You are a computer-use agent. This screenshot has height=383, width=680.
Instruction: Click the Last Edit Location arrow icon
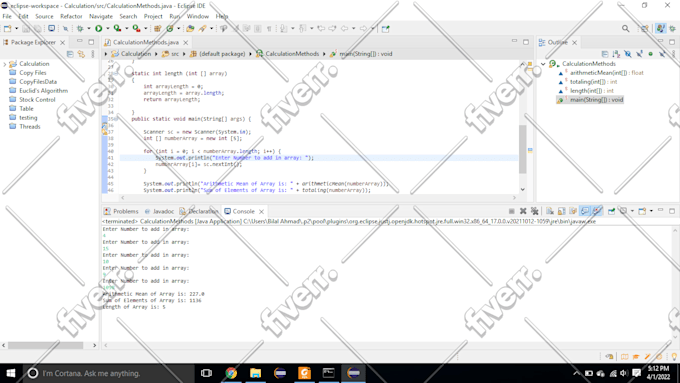[321, 28]
